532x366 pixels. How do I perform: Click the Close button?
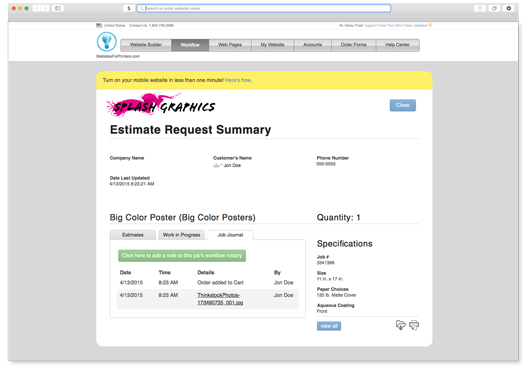403,105
